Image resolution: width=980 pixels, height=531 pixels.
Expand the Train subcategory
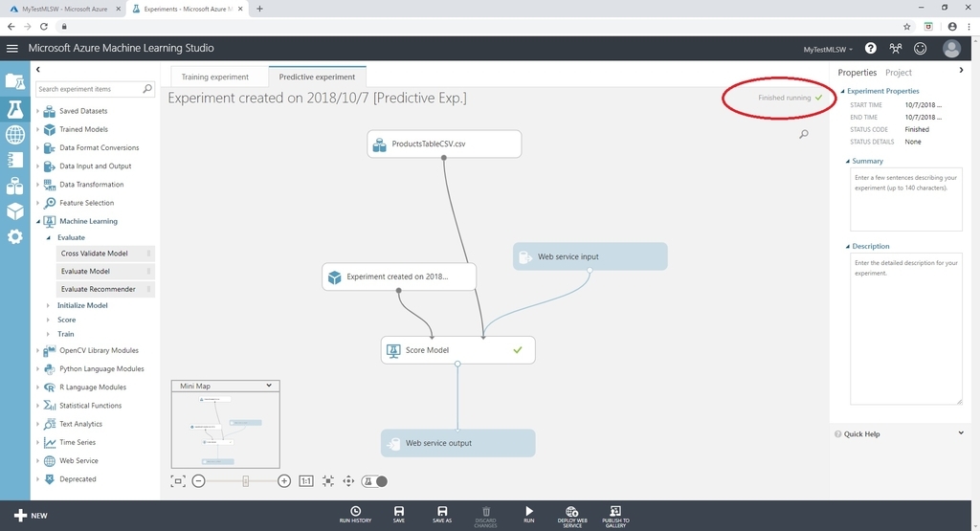(x=48, y=334)
